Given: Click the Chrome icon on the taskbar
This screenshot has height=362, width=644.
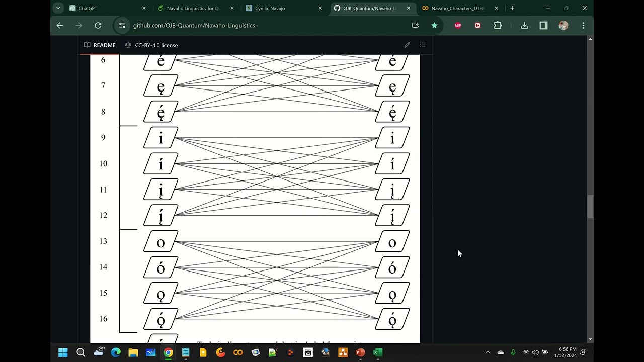Looking at the screenshot, I should (x=168, y=352).
